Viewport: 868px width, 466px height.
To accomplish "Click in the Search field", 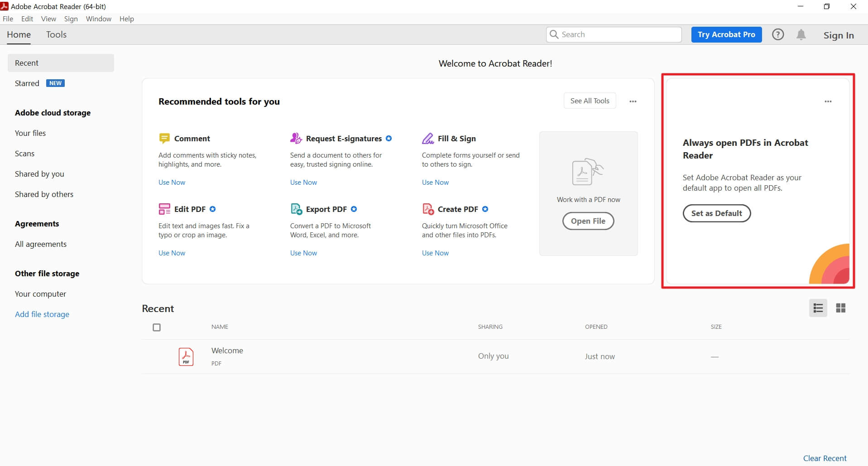I will coord(614,34).
